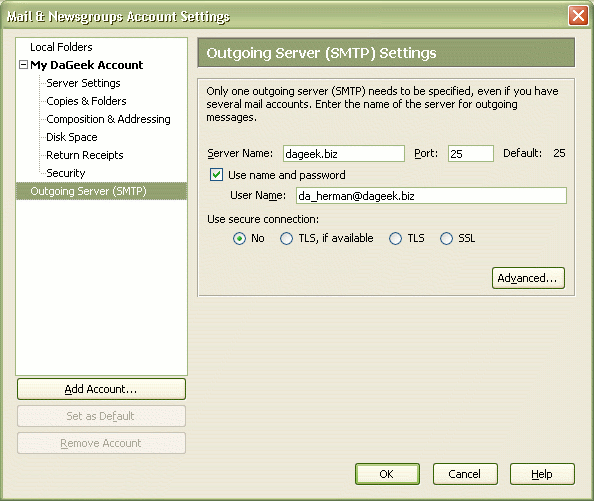The height and width of the screenshot is (501, 594).
Task: Click the Add Account... button
Action: pos(101,389)
